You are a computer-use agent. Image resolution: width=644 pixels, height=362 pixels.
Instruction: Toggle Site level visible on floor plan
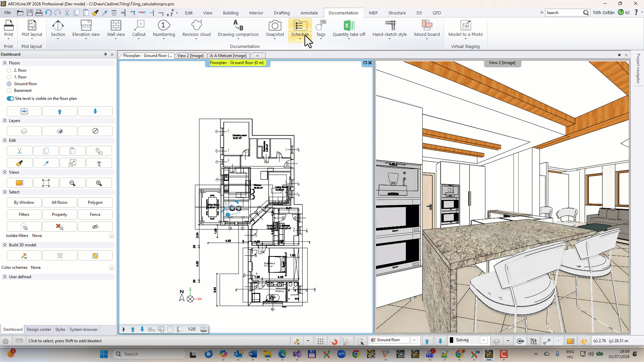click(10, 99)
